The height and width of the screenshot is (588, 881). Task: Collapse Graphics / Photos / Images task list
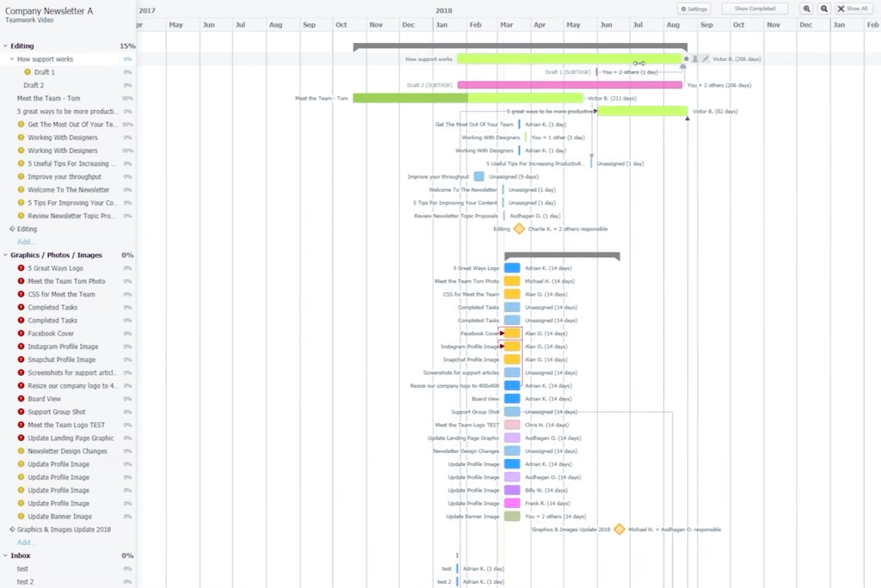(x=6, y=255)
